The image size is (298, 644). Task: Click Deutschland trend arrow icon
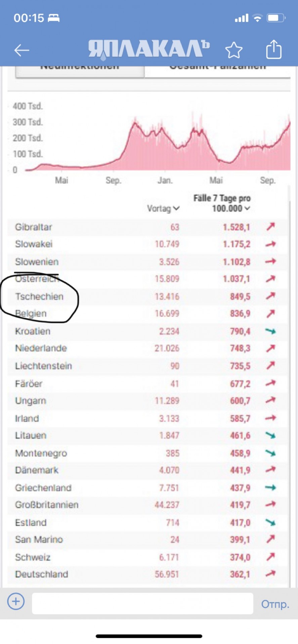click(x=270, y=574)
